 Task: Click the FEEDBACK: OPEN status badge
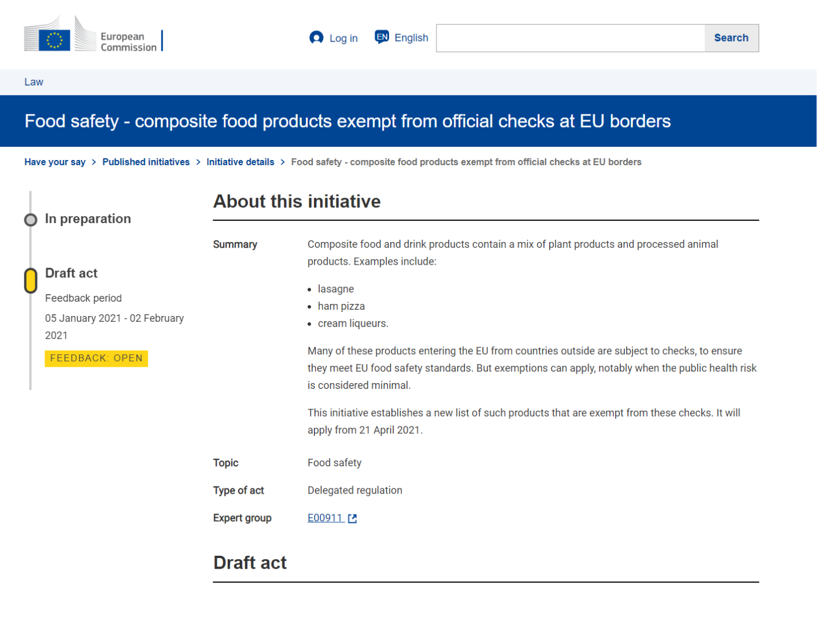(96, 358)
